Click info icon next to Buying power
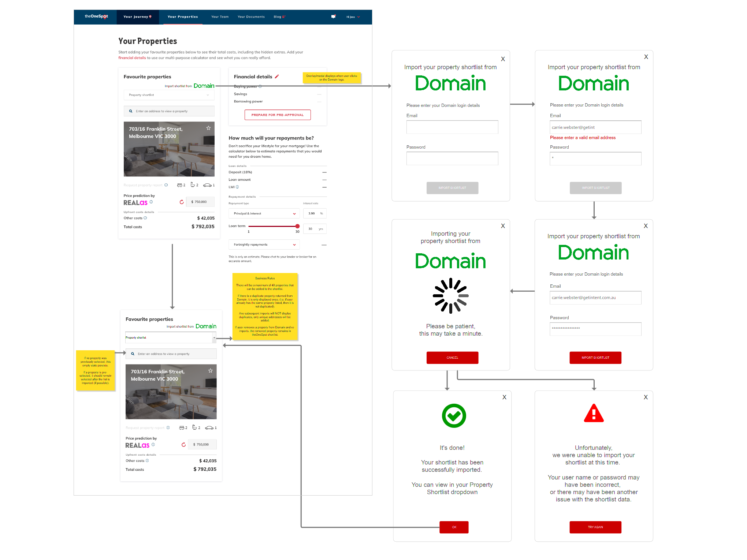Viewport: 747px width, 560px height. coord(260,86)
